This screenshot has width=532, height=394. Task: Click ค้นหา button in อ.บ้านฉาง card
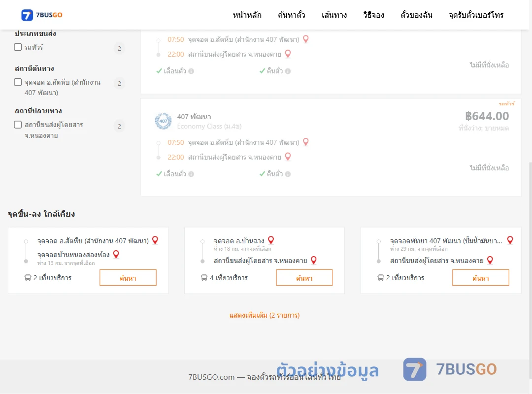pyautogui.click(x=304, y=278)
